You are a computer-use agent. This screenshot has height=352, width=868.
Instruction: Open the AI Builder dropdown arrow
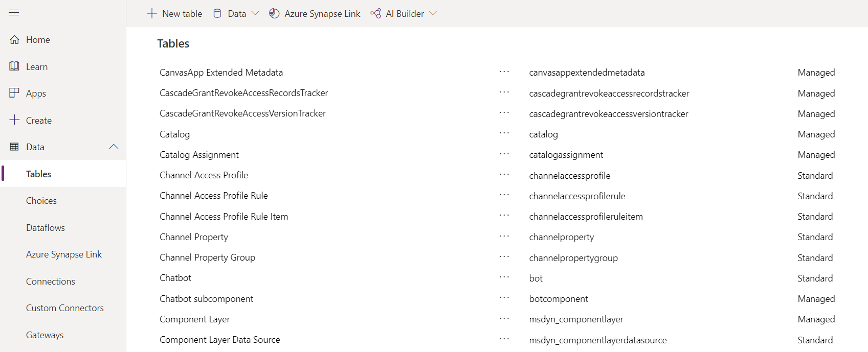tap(433, 14)
